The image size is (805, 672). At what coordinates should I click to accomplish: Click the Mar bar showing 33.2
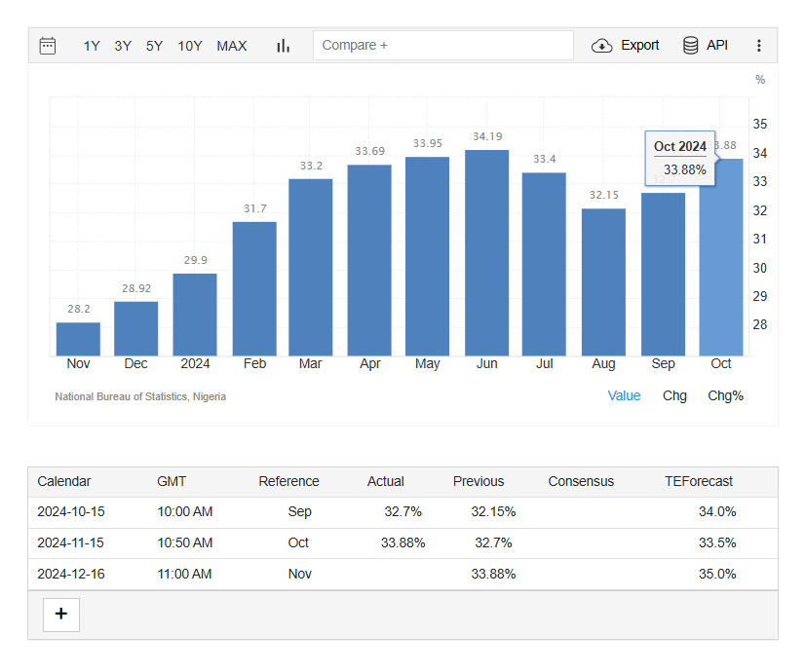(x=311, y=267)
